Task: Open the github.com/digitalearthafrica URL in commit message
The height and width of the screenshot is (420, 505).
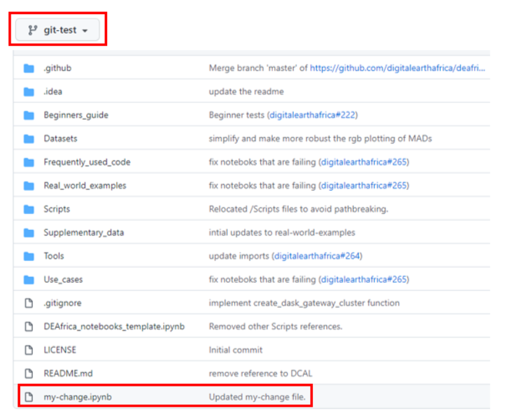Action: click(x=397, y=68)
